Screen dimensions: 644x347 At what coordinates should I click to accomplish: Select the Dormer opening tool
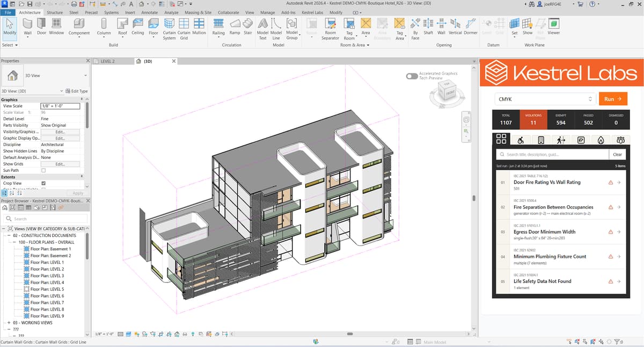(471, 26)
